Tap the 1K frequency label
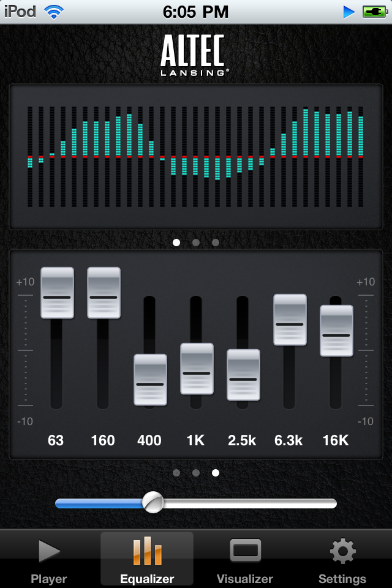The height and width of the screenshot is (588, 392). (195, 440)
